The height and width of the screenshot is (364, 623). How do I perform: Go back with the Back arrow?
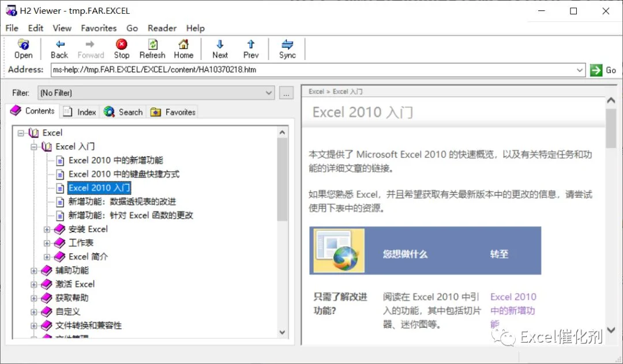pyautogui.click(x=59, y=44)
